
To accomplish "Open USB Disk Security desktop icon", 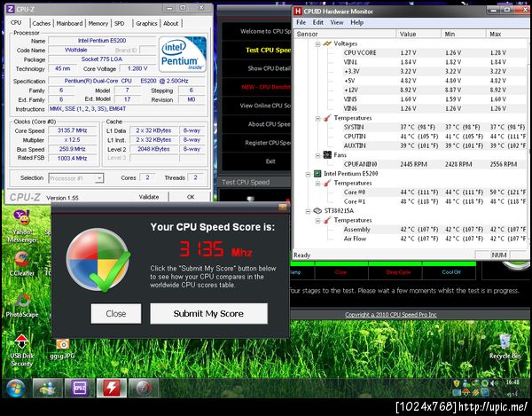I will [21, 350].
